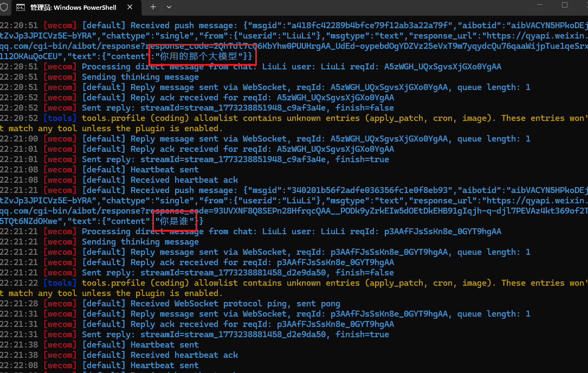Viewport: 588px width, 373px height.
Task: Click "Sending thinking message" on the 22:20:51 line
Action: [x=140, y=77]
